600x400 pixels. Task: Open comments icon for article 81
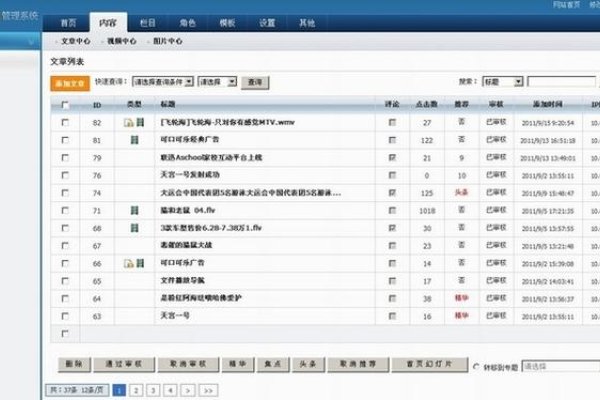click(x=392, y=140)
